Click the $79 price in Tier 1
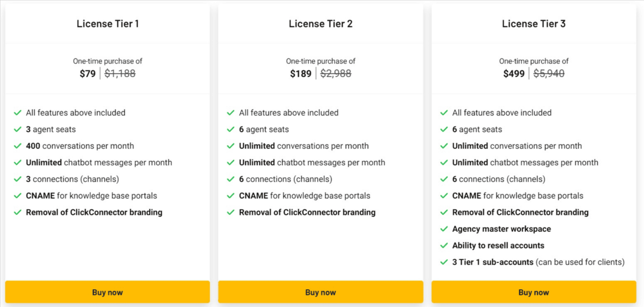Viewport: 644px width, 307px height. (87, 74)
